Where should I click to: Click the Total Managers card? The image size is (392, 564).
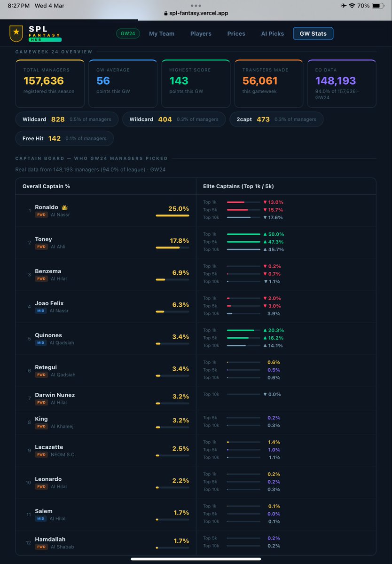pyautogui.click(x=50, y=83)
